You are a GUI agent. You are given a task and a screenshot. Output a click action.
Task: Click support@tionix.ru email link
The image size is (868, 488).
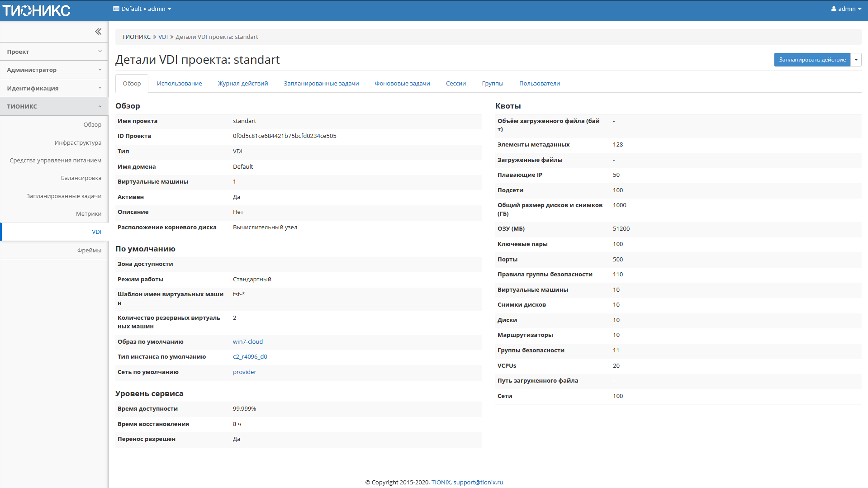(x=478, y=482)
